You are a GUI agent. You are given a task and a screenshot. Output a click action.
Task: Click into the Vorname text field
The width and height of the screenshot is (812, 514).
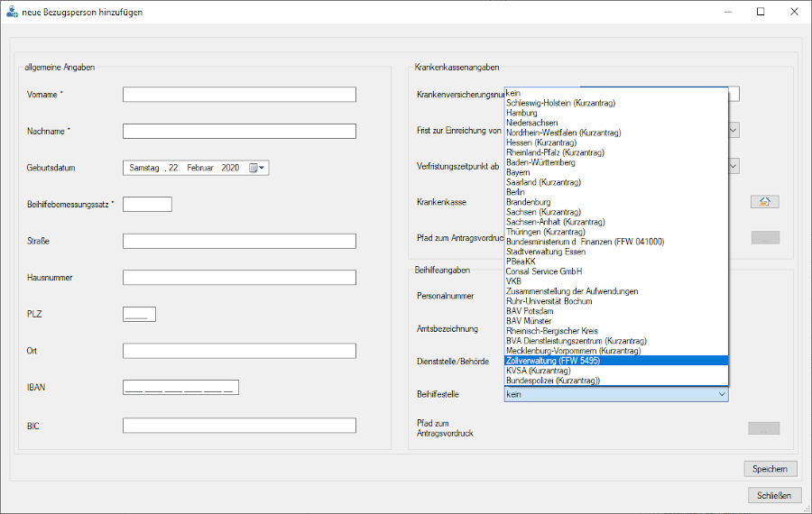coord(239,95)
